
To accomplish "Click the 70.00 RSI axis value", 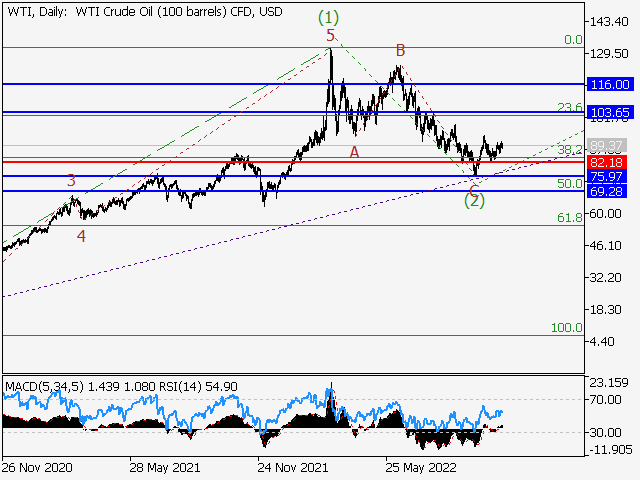I will [606, 400].
